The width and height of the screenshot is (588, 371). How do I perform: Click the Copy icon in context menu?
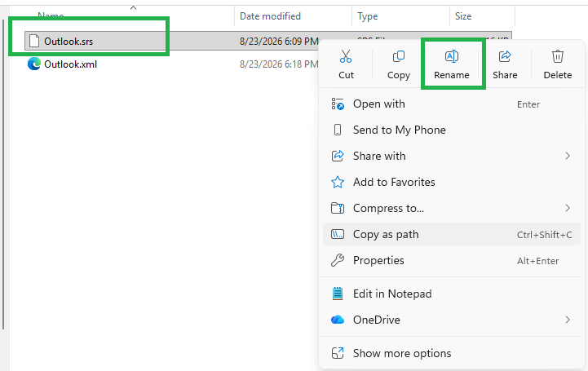pos(399,56)
